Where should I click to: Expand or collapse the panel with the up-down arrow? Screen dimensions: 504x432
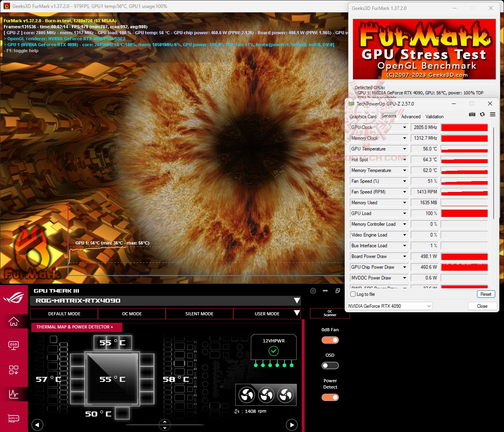[x=165, y=425]
